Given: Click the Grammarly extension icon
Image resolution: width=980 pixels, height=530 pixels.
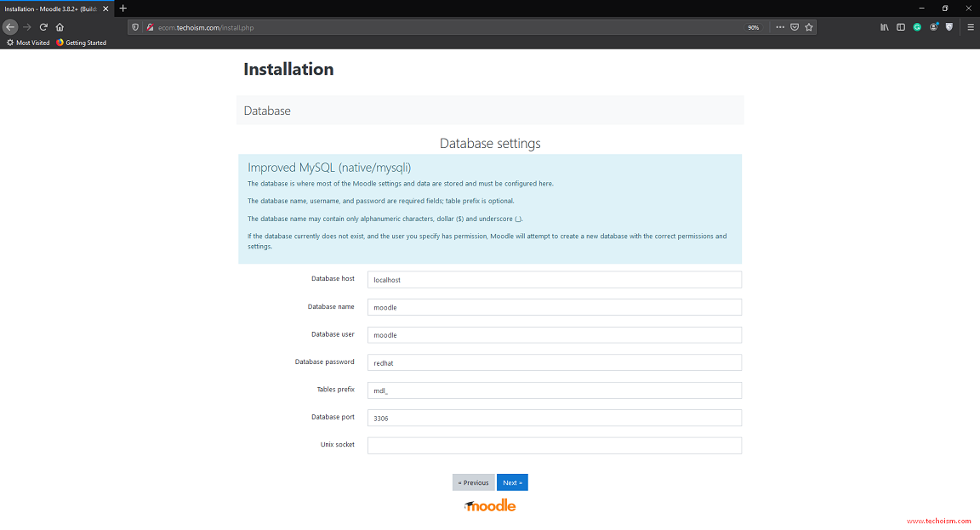Looking at the screenshot, I should 917,27.
